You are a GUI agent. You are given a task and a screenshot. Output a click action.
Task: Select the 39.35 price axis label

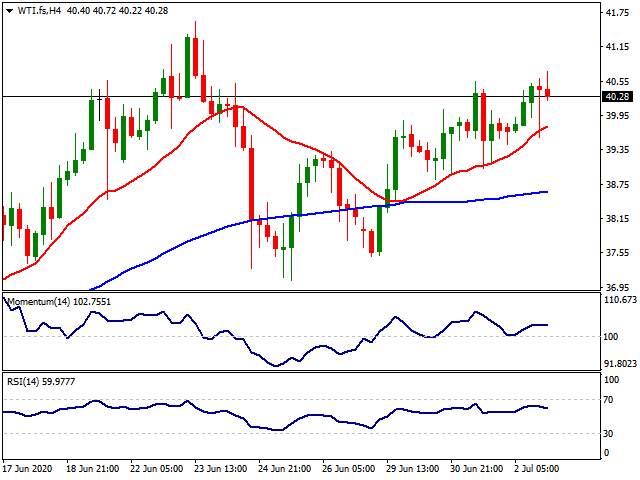pyautogui.click(x=618, y=150)
